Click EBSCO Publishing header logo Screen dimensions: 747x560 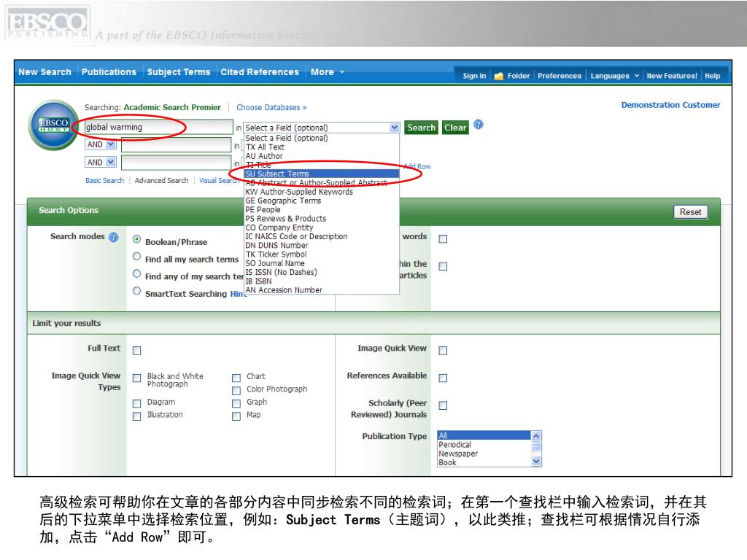(x=47, y=23)
